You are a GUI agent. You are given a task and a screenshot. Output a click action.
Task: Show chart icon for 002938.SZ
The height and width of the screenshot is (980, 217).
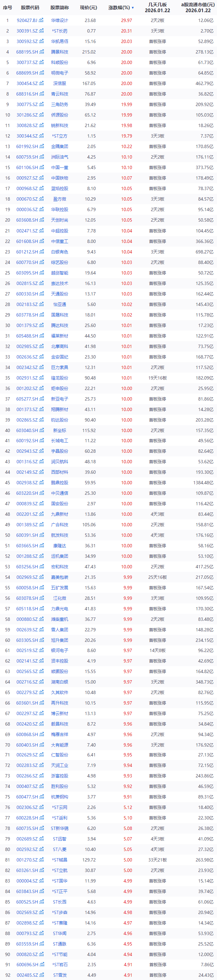tap(41, 483)
